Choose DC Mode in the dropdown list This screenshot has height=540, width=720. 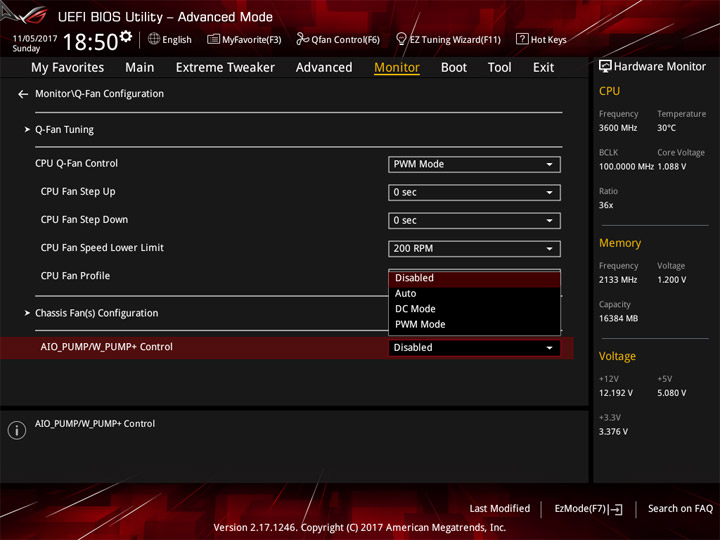pos(474,309)
